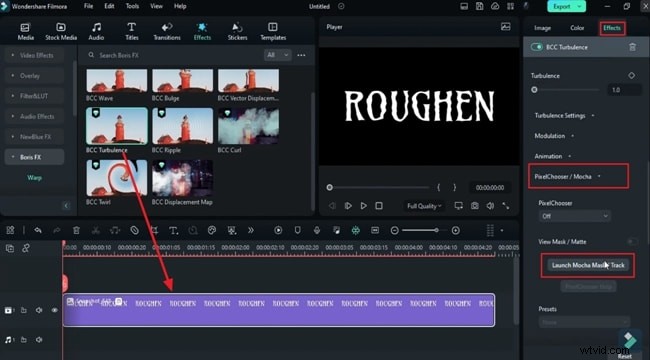Viewport: 650px width, 360px height.
Task: Open the Templates tab
Action: click(273, 32)
